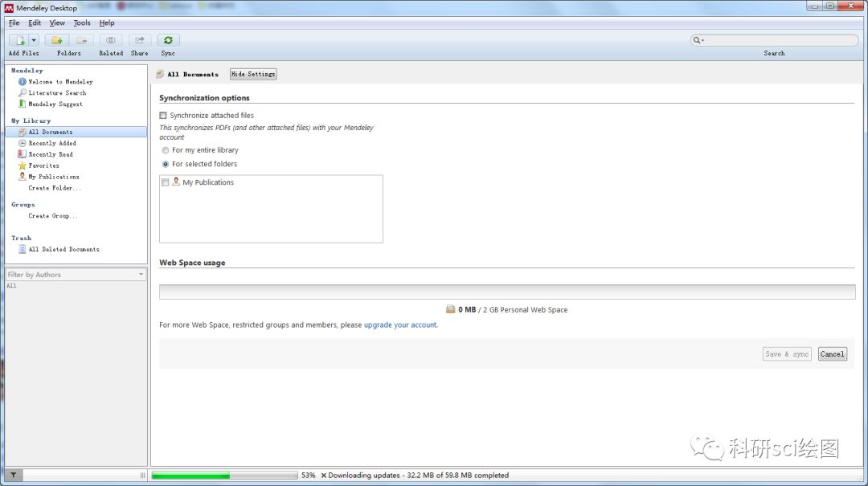Click the Share toolbar icon
This screenshot has width=868, height=486.
click(x=140, y=40)
